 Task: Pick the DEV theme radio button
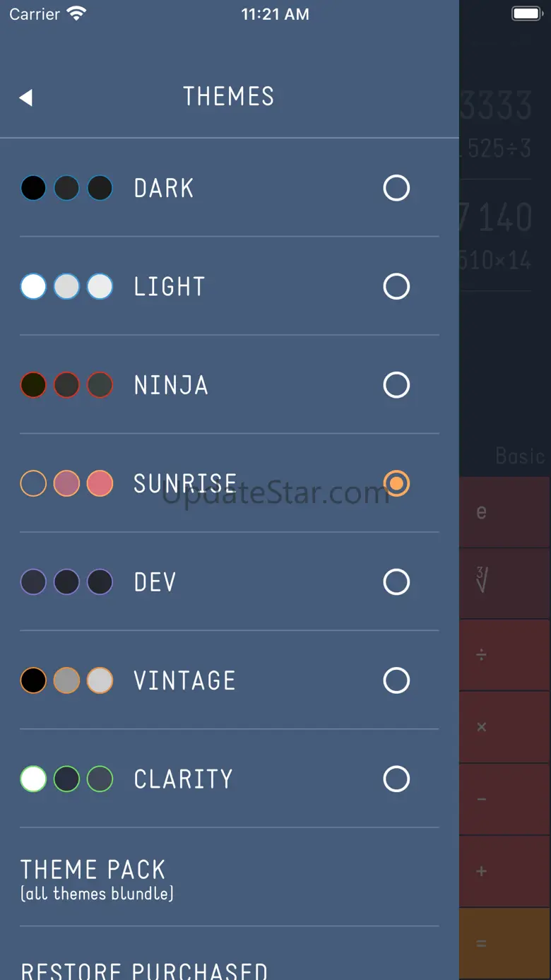pyautogui.click(x=396, y=582)
